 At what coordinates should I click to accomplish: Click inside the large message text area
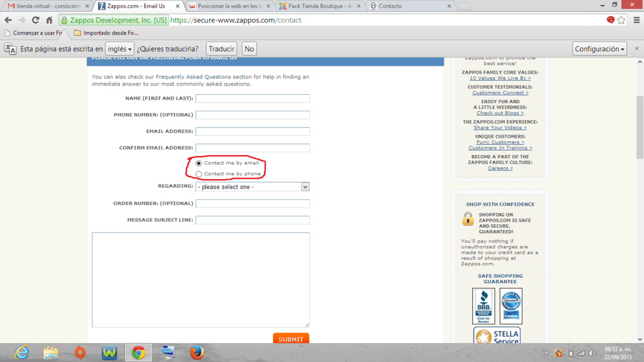[200, 280]
